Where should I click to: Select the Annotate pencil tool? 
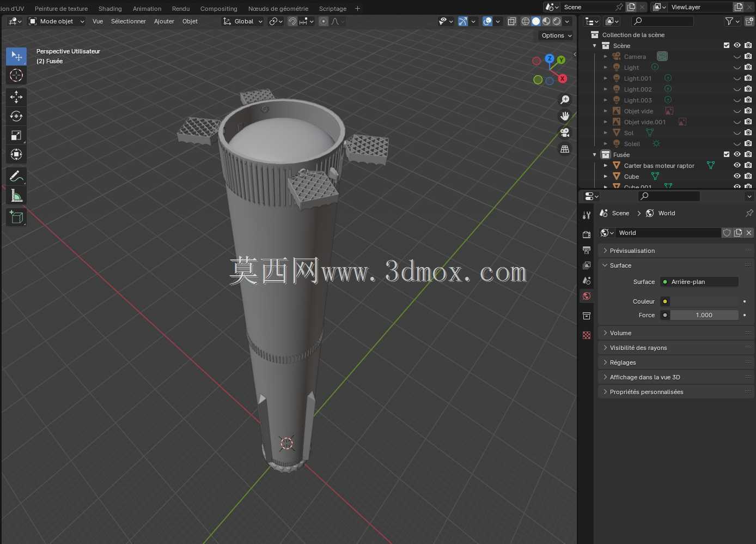pyautogui.click(x=16, y=176)
